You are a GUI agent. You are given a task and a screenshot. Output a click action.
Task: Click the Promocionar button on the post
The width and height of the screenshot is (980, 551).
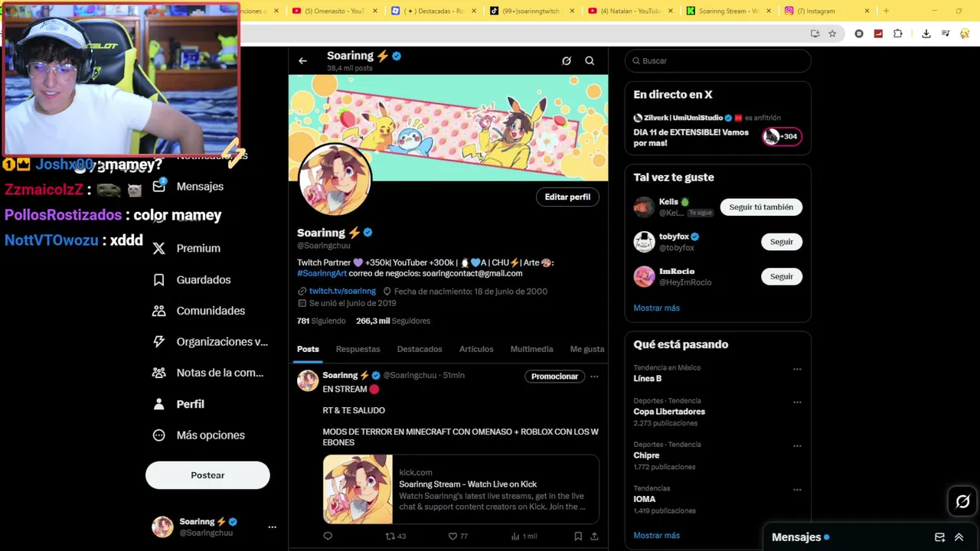(554, 377)
